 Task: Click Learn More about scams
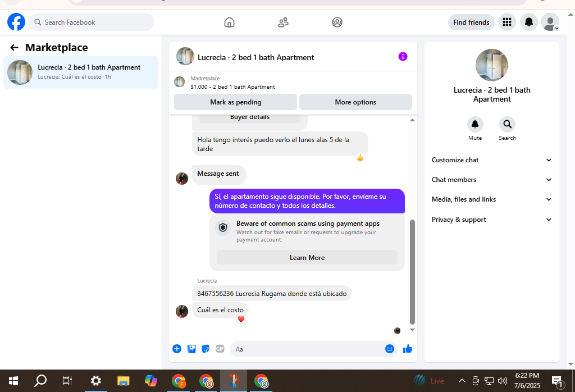[x=307, y=257]
